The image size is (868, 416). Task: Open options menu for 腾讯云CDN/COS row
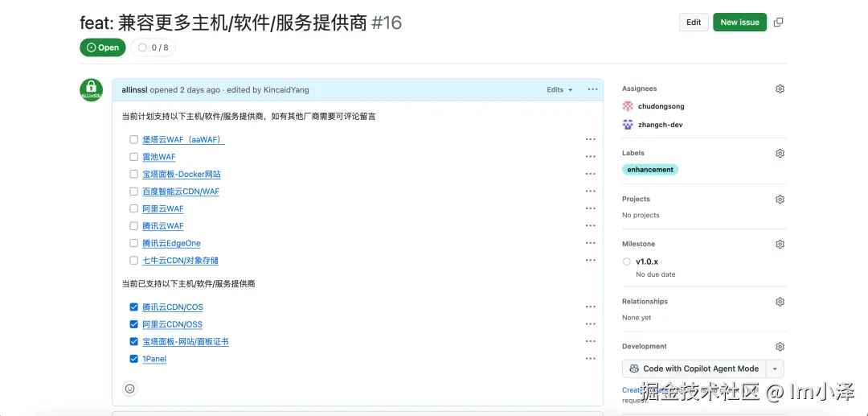(591, 307)
